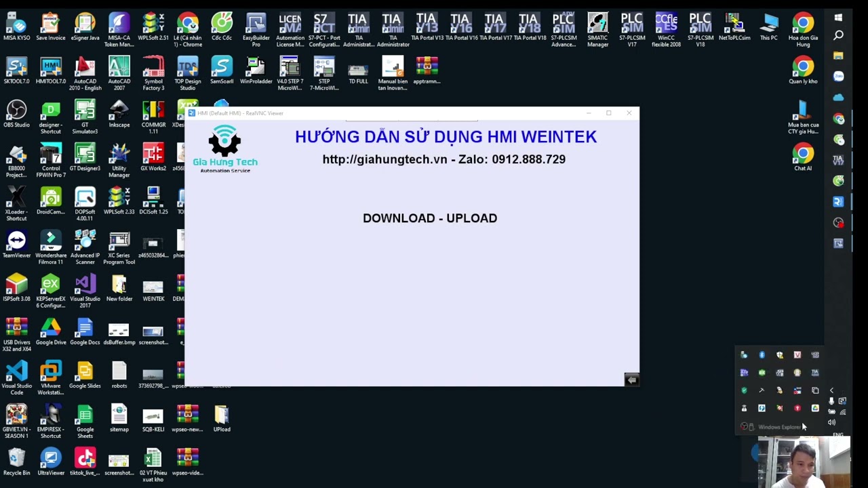This screenshot has width=868, height=488.
Task: Open the UPload folder icon
Action: (222, 418)
